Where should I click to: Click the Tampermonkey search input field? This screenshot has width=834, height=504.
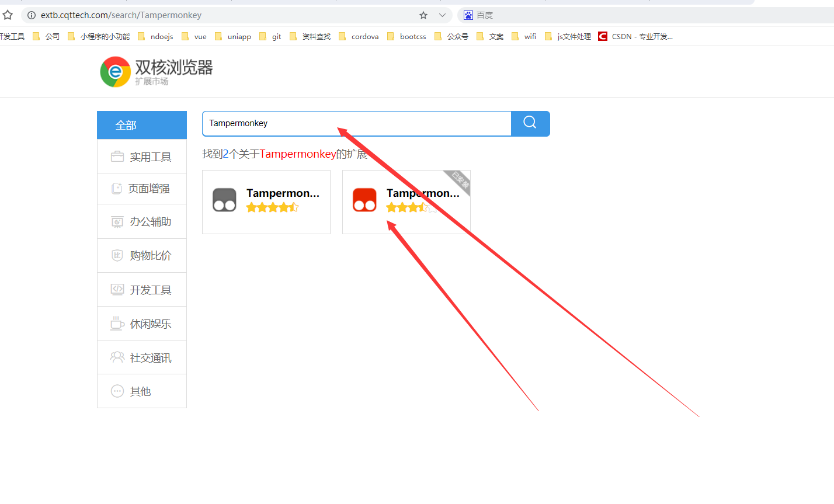357,124
